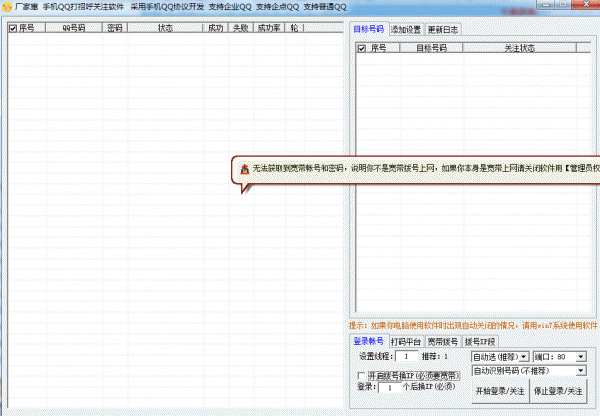
Task: Click the 推荐: 1 label
Action: point(435,356)
